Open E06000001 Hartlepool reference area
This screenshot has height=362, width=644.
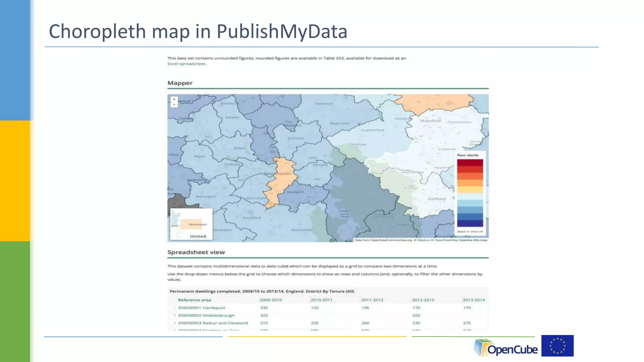click(x=202, y=308)
